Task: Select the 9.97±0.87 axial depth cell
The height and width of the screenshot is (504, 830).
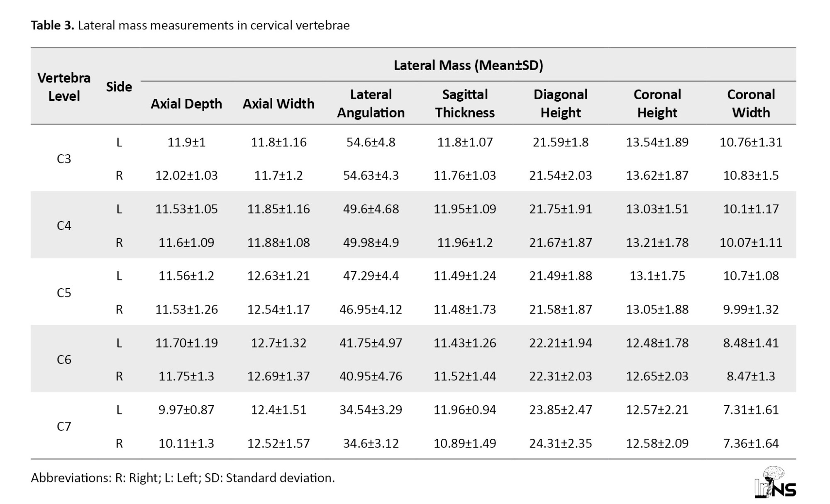Action: click(x=186, y=410)
